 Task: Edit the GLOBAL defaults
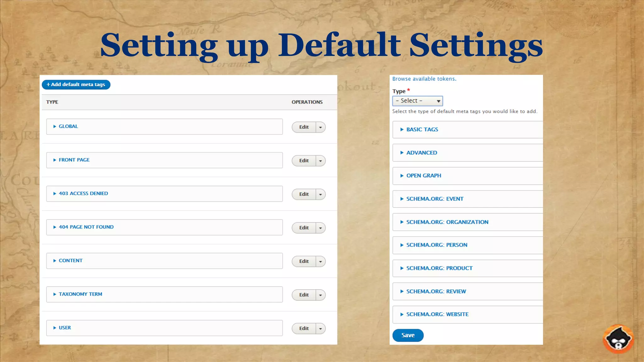click(304, 127)
